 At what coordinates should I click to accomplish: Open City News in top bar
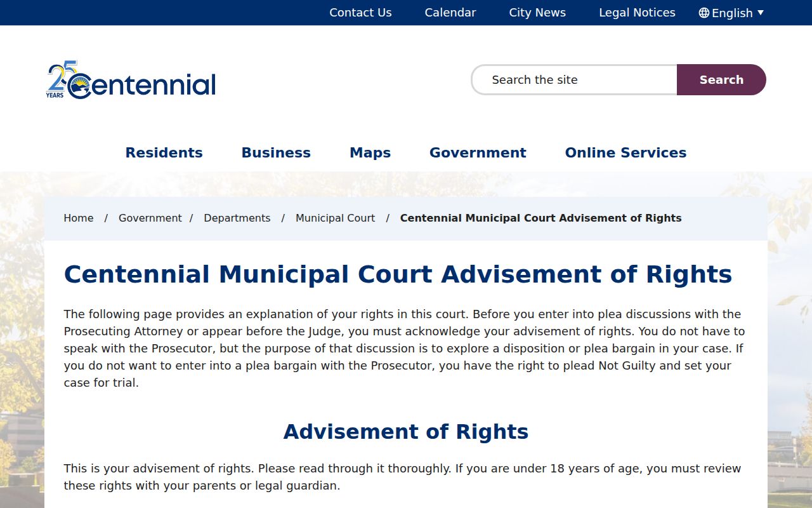537,13
